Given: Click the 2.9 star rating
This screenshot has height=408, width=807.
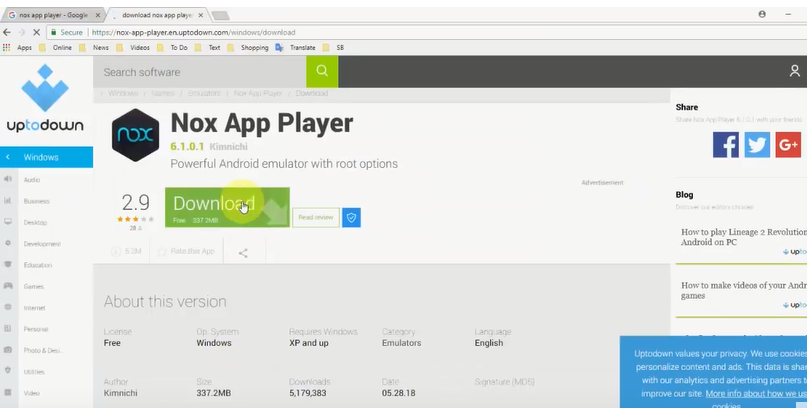Looking at the screenshot, I should 135,203.
